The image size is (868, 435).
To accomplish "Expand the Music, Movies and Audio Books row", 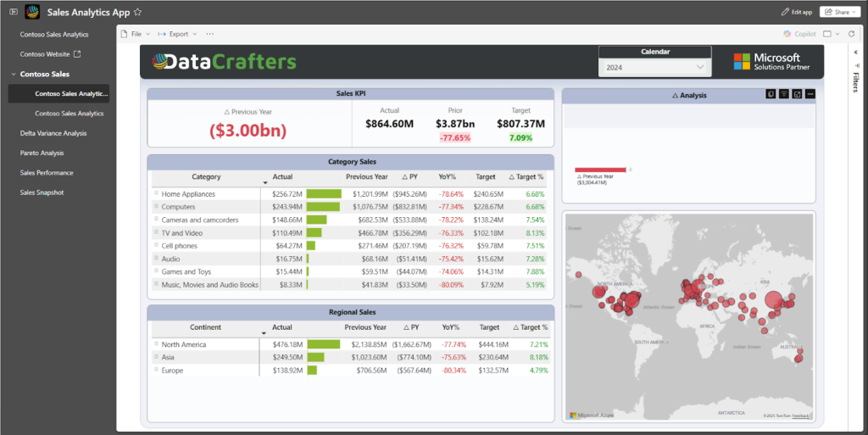I will [x=156, y=284].
